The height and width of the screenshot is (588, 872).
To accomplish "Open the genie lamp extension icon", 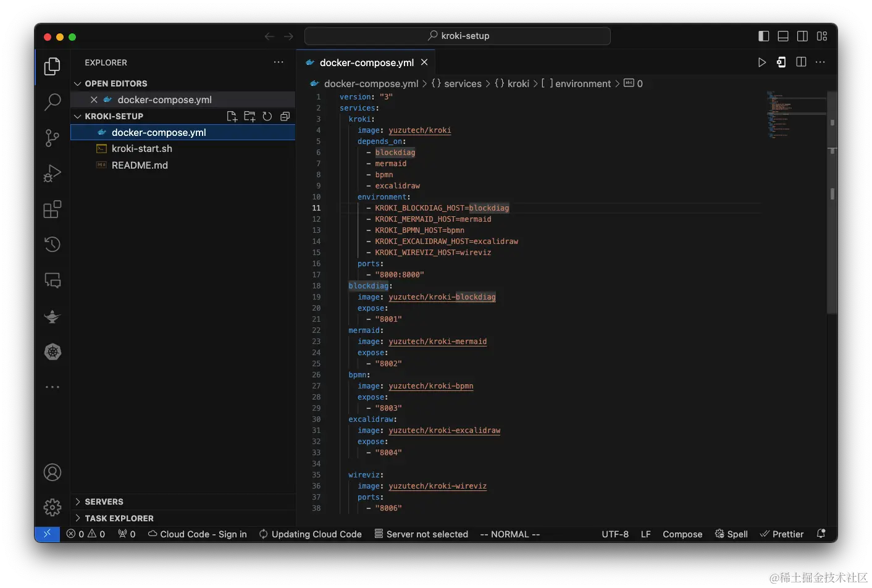I will 52,316.
